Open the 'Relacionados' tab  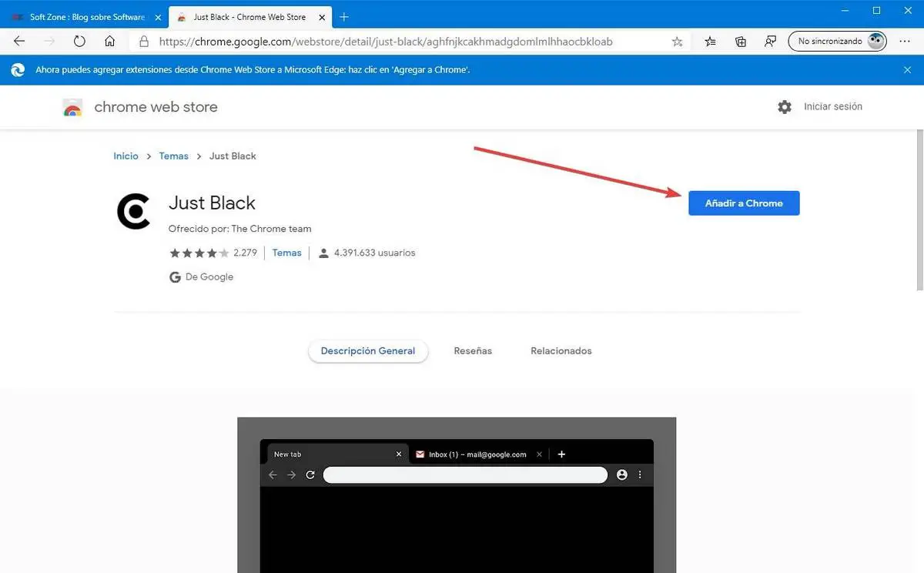point(561,351)
